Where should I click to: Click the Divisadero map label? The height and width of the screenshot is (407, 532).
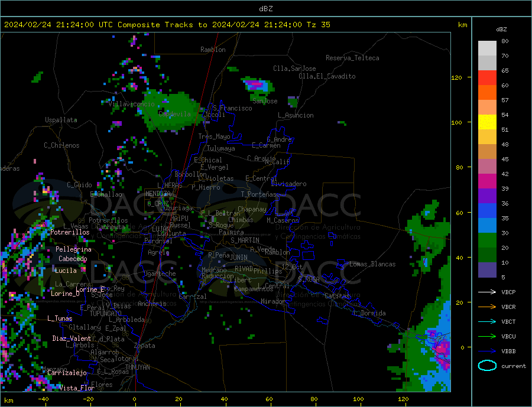click(288, 184)
